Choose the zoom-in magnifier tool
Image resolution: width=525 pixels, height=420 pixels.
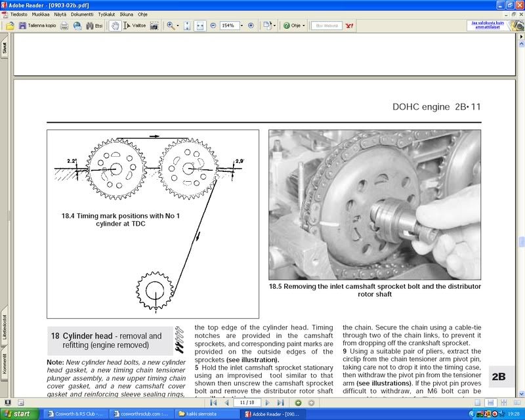click(171, 26)
